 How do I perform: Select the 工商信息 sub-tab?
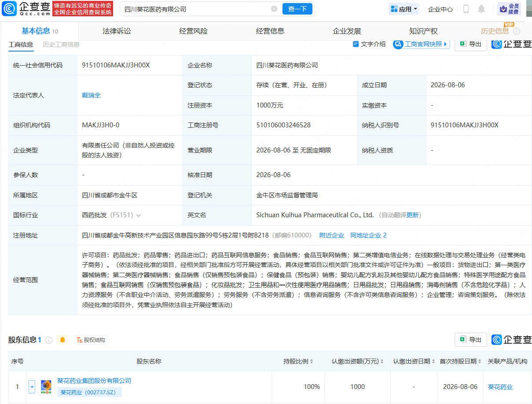(x=21, y=44)
